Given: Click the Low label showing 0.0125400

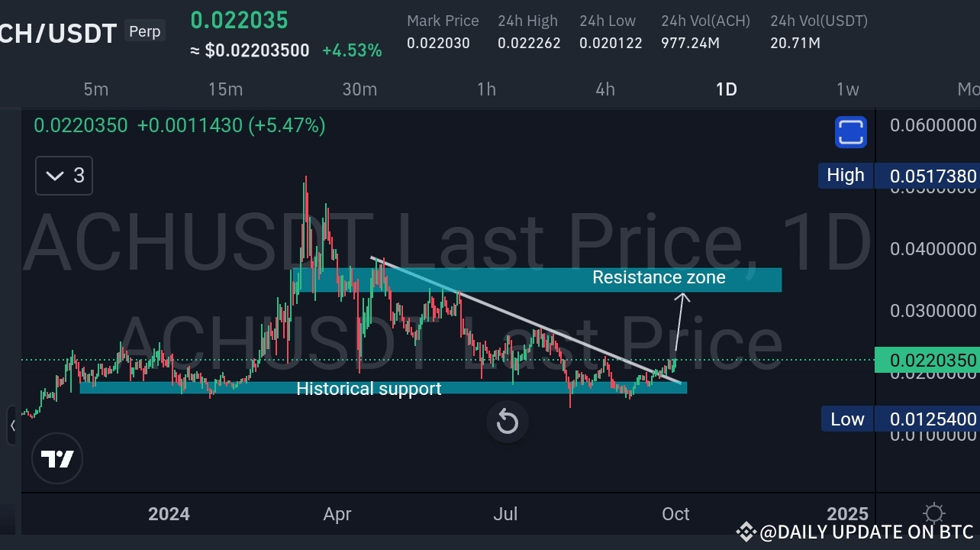Looking at the screenshot, I should [847, 419].
